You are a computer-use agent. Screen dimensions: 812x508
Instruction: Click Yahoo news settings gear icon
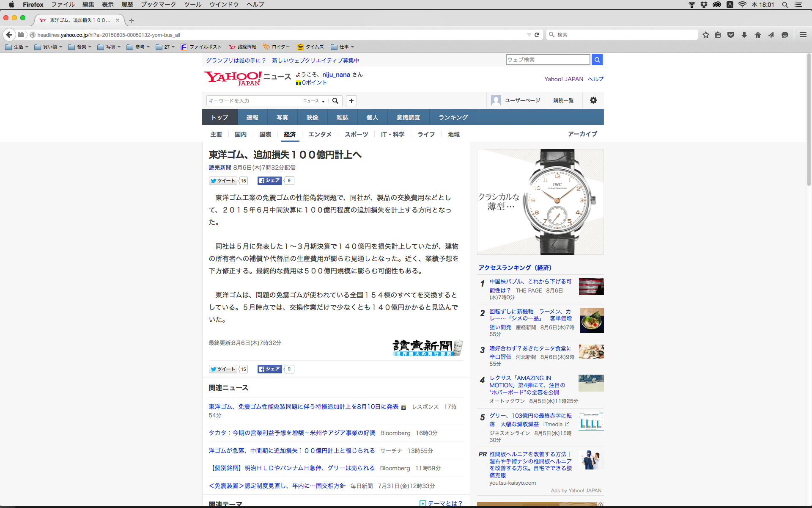pos(593,100)
